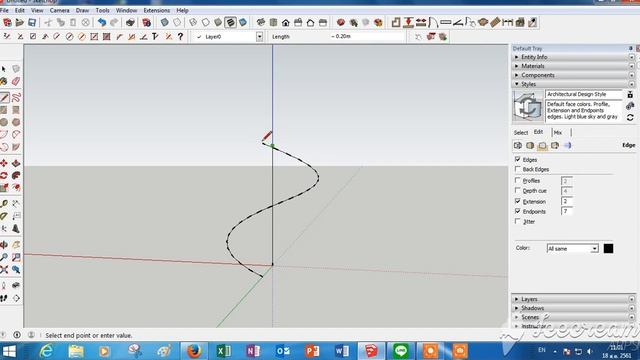Screen dimensions: 640x360
Task: Open Excel from the taskbar
Action: pos(224,351)
